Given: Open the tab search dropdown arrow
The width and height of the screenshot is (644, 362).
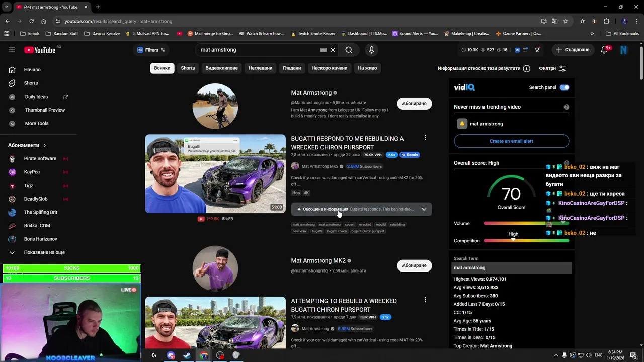Looking at the screenshot, I should [7, 7].
